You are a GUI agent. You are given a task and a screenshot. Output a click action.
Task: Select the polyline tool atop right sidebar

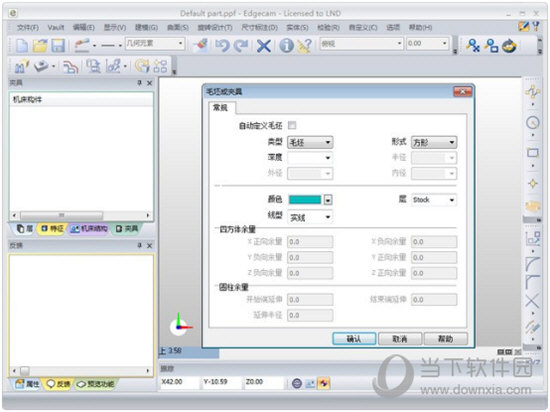click(533, 92)
